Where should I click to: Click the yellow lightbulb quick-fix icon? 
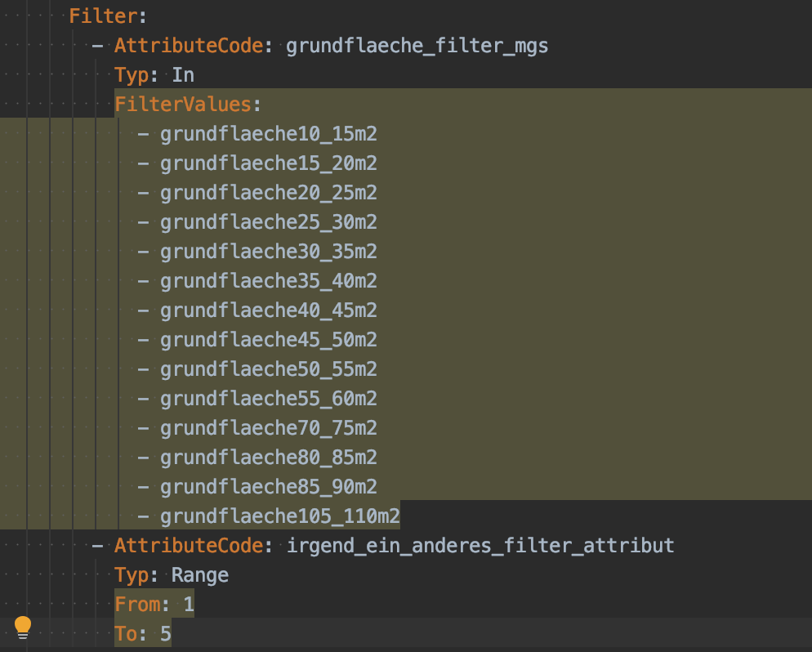(23, 627)
